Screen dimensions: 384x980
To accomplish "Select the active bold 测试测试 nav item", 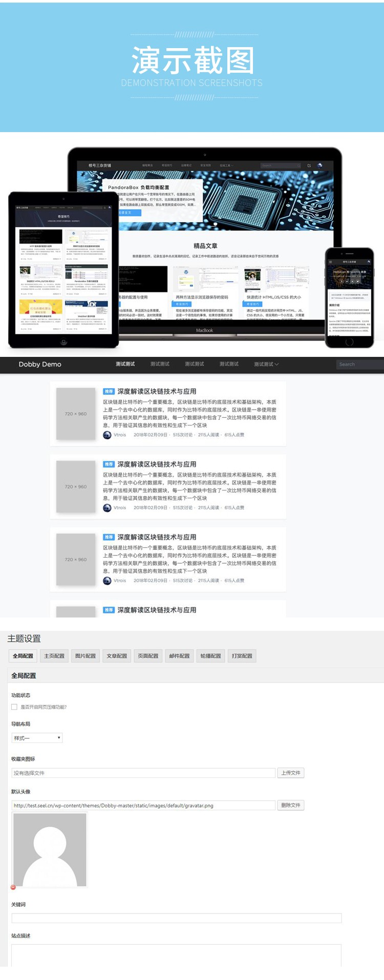I will pyautogui.click(x=125, y=364).
